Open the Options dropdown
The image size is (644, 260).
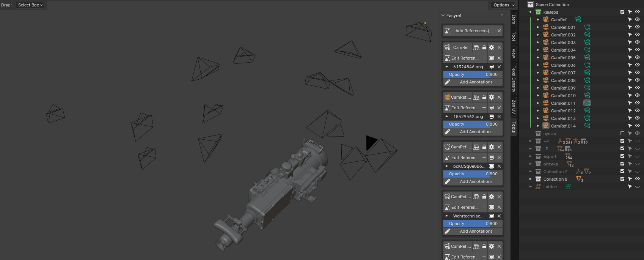pyautogui.click(x=504, y=5)
